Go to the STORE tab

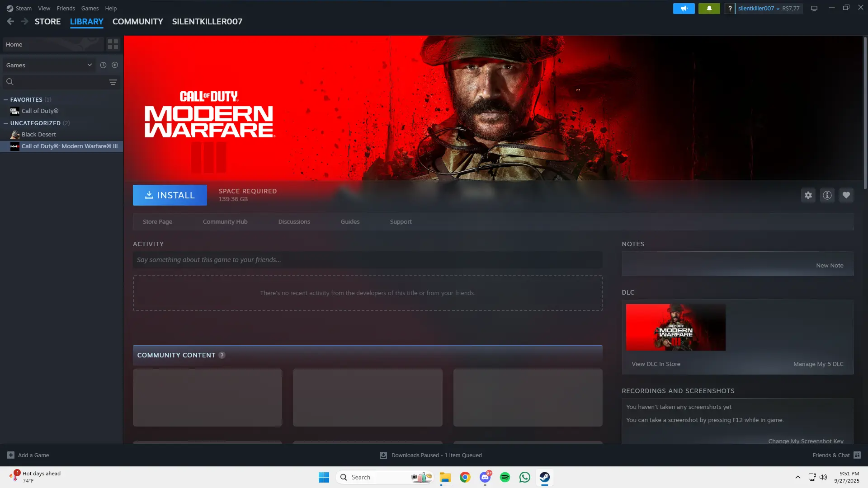point(47,21)
